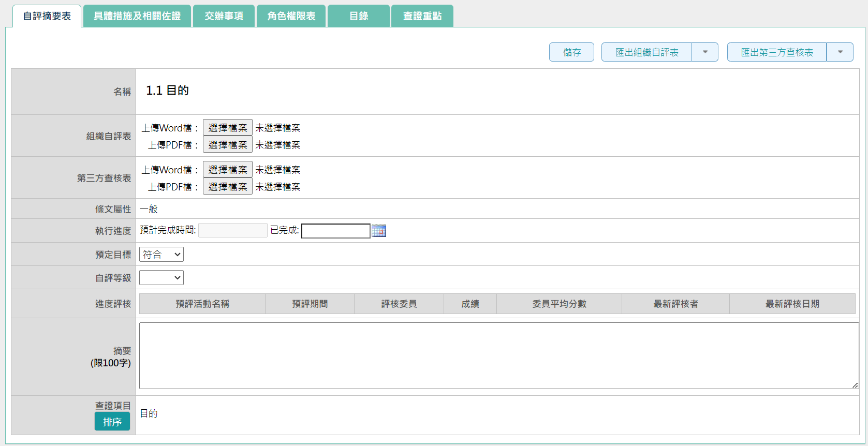The width and height of the screenshot is (868, 446).
Task: Choose Word file for 組織自評表
Action: tap(228, 128)
